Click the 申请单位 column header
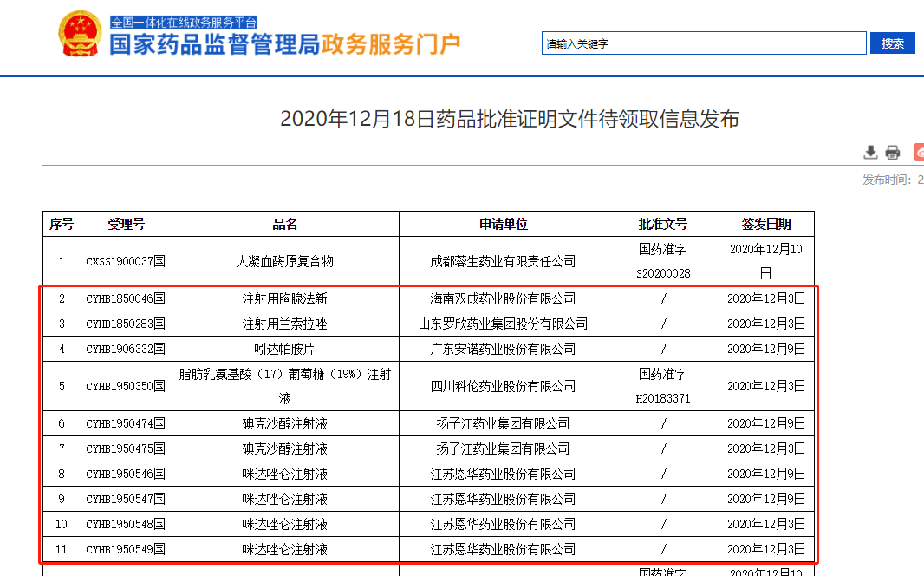Viewport: 924px width, 576px height. point(504,224)
